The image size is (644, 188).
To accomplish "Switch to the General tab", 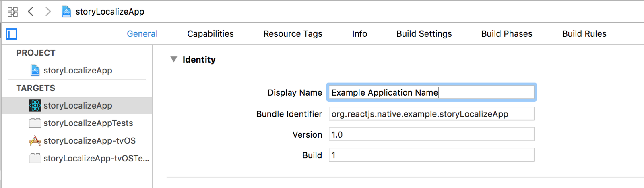I will coord(142,34).
